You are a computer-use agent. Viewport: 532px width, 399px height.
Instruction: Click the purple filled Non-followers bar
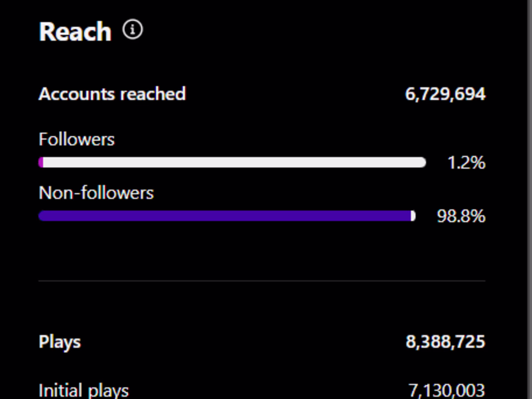point(222,216)
